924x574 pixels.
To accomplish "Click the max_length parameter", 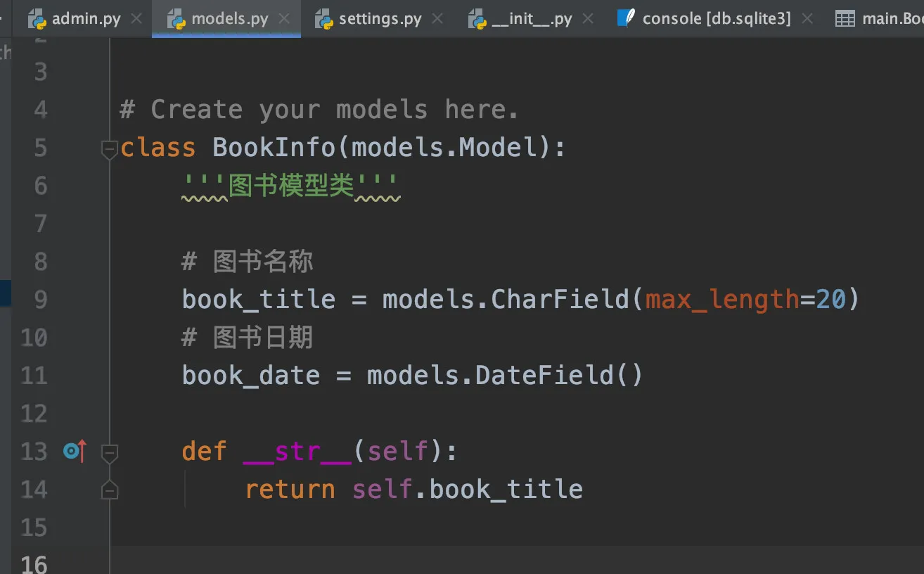I will tap(722, 300).
